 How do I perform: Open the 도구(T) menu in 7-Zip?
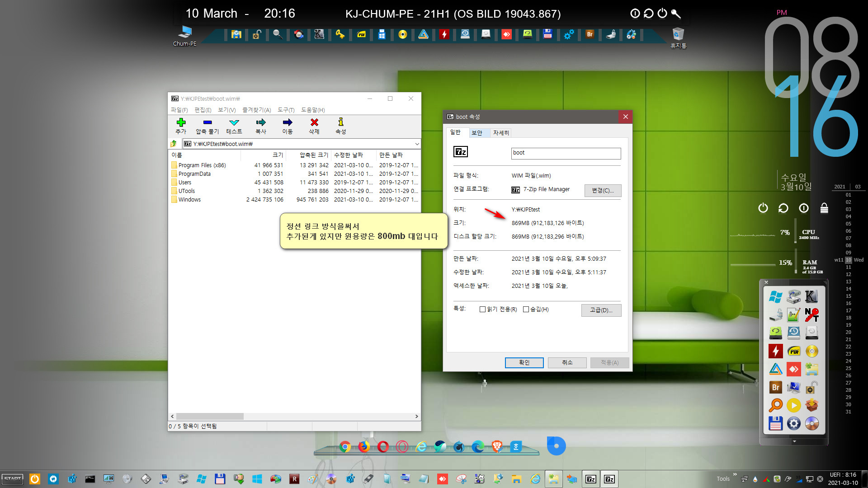pos(286,110)
